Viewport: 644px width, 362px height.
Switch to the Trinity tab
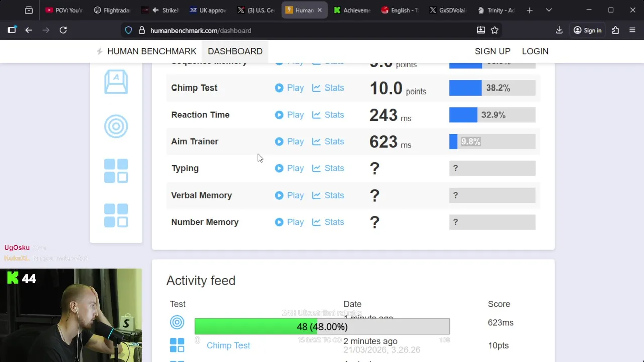click(496, 10)
